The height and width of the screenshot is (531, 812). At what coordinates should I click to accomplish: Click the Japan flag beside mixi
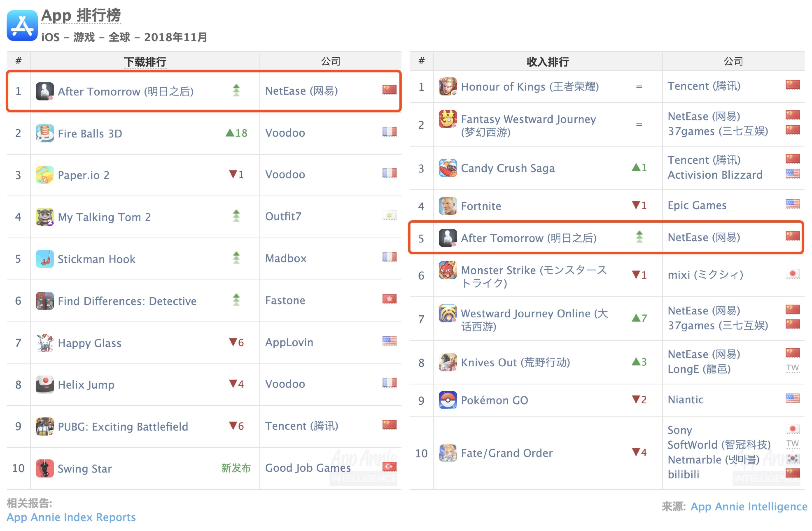tap(792, 274)
